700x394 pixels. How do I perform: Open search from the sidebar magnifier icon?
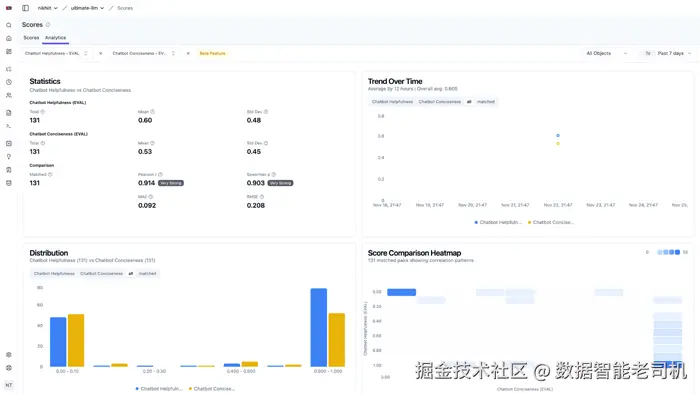(x=8, y=25)
